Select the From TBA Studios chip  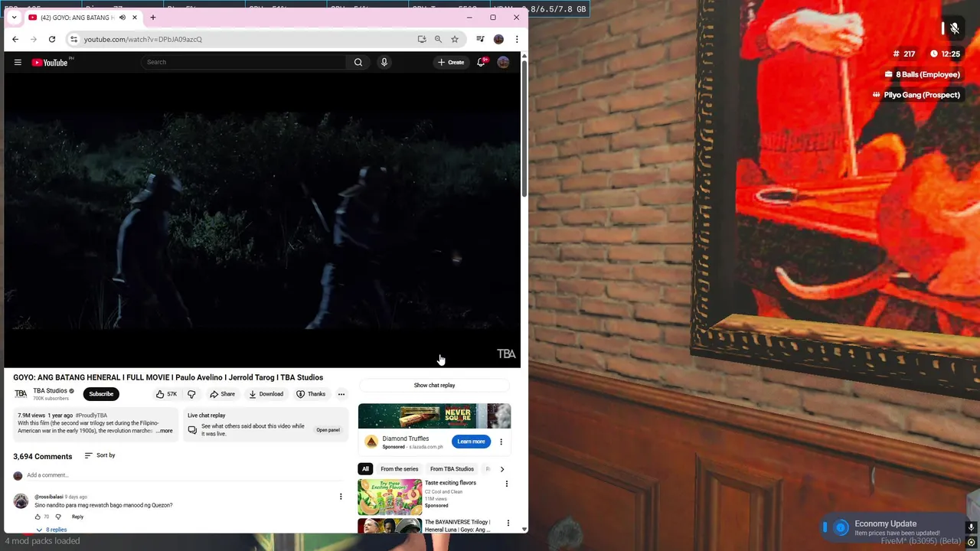click(452, 469)
